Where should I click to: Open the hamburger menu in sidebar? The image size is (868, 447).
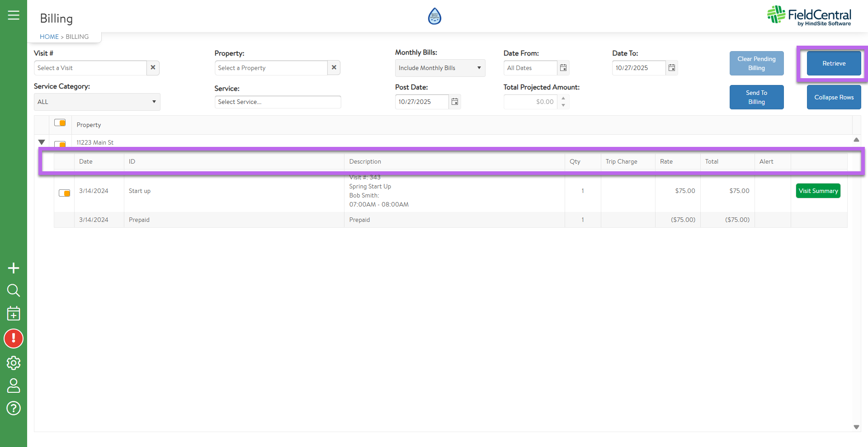(x=14, y=15)
